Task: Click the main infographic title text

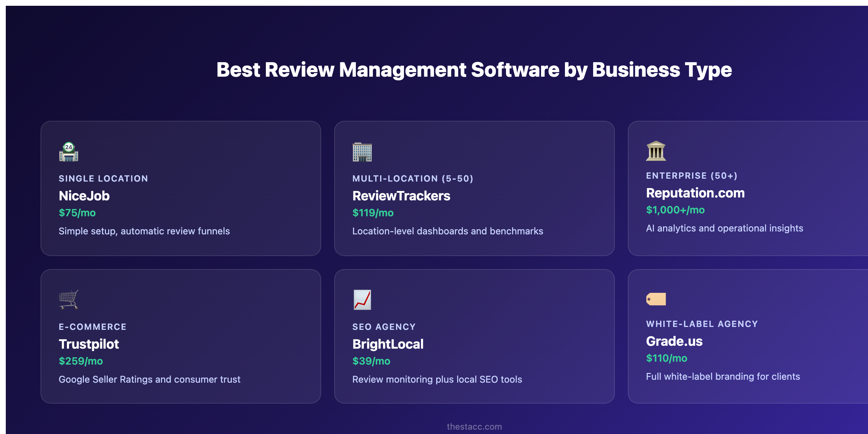Action: [x=437, y=71]
